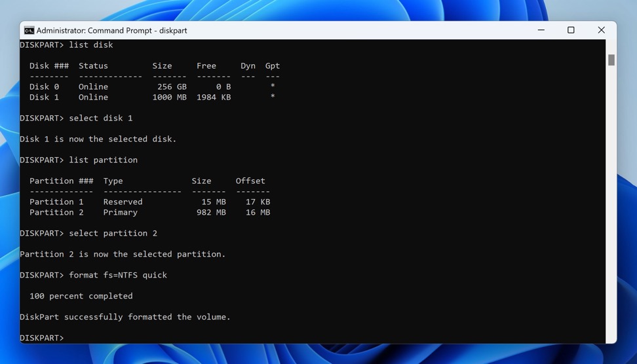Screen dimensions: 637x364
Task: Click the 'list disk' command text
Action: [91, 45]
